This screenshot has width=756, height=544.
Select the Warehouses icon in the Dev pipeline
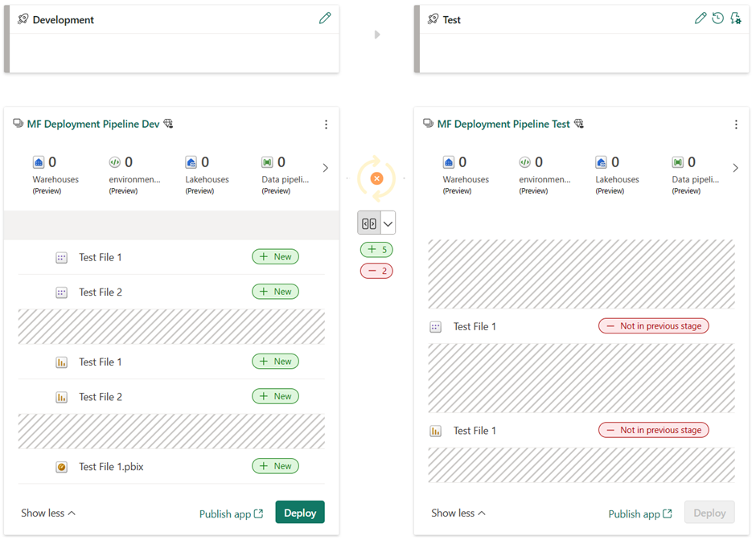pyautogui.click(x=39, y=162)
